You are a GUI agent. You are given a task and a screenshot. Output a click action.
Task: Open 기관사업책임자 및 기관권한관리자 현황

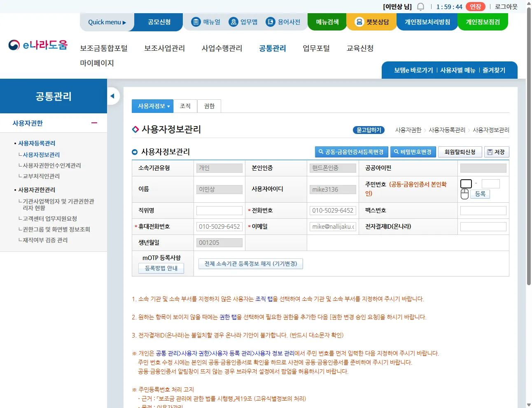point(58,204)
